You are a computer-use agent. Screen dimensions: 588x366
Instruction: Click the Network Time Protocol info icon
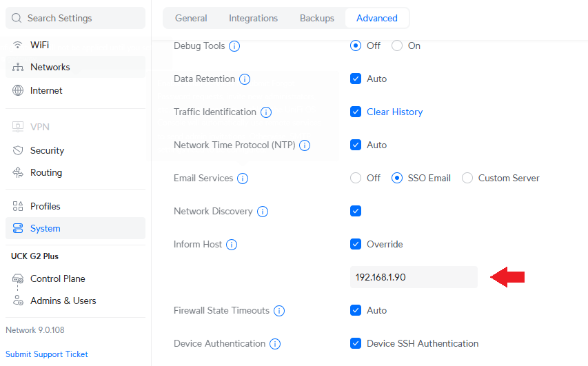(305, 145)
